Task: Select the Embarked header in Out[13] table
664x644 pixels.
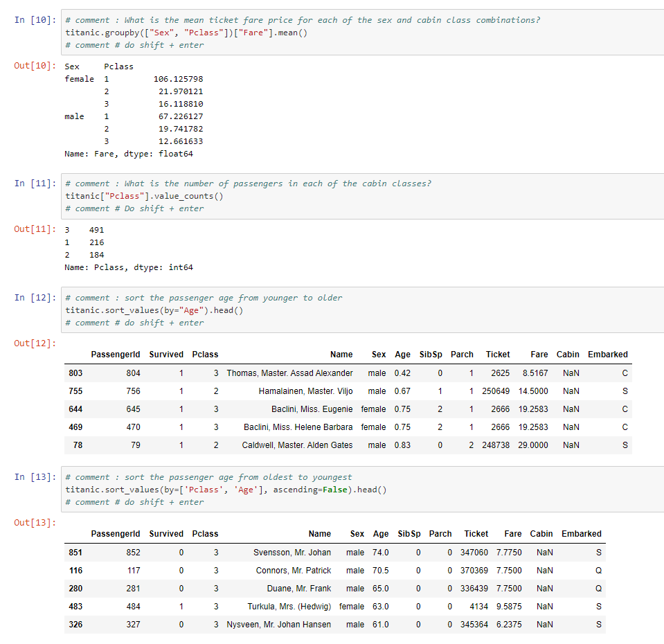Action: click(581, 534)
